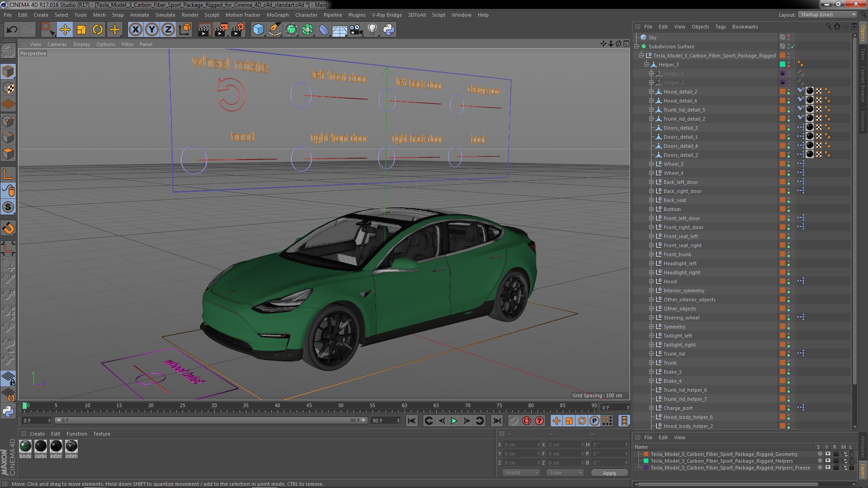Open the MoGraph menu

point(278,15)
